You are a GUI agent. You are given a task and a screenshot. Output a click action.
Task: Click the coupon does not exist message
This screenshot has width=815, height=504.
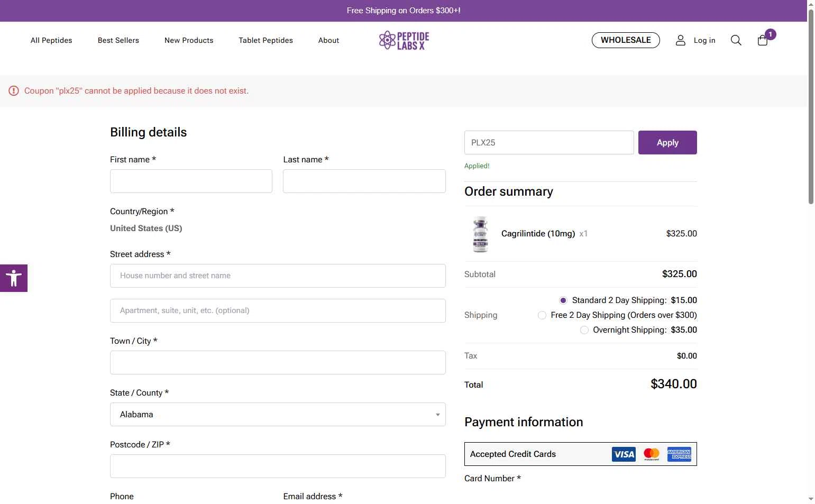[x=136, y=91]
